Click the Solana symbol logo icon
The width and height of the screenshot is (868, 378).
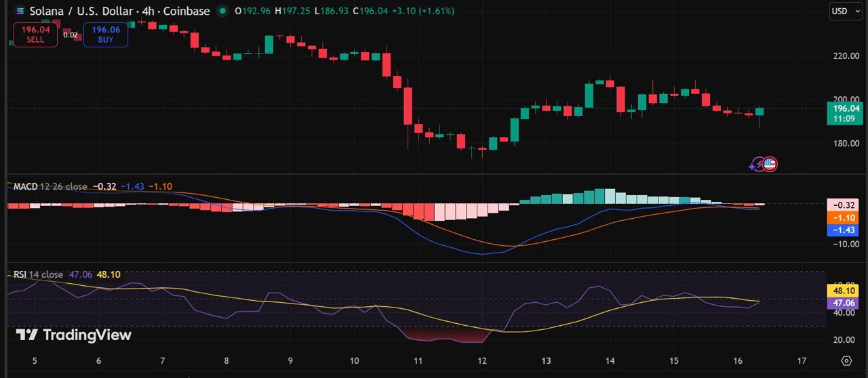(x=18, y=11)
